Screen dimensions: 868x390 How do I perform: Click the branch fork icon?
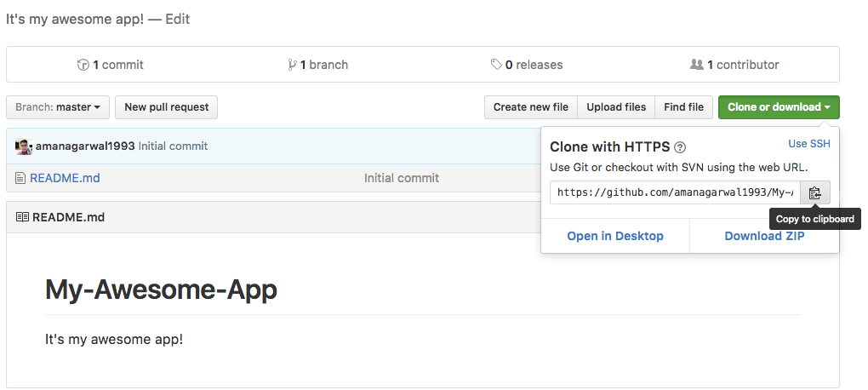292,65
